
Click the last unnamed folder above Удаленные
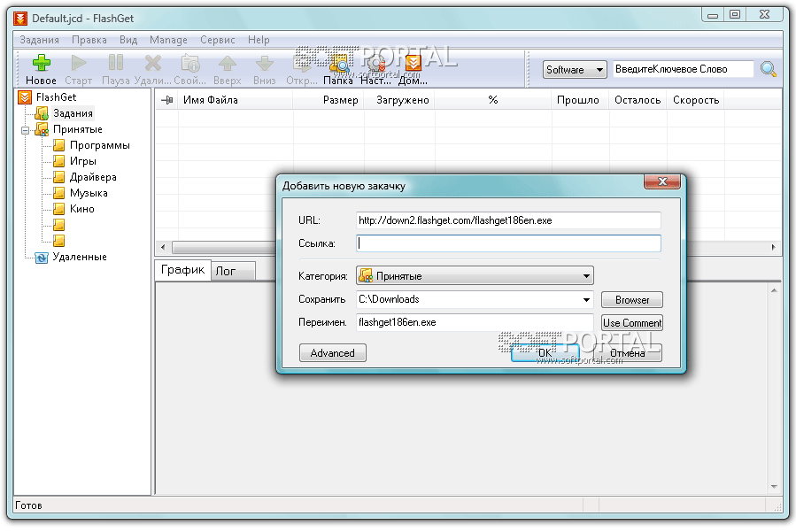click(x=59, y=240)
